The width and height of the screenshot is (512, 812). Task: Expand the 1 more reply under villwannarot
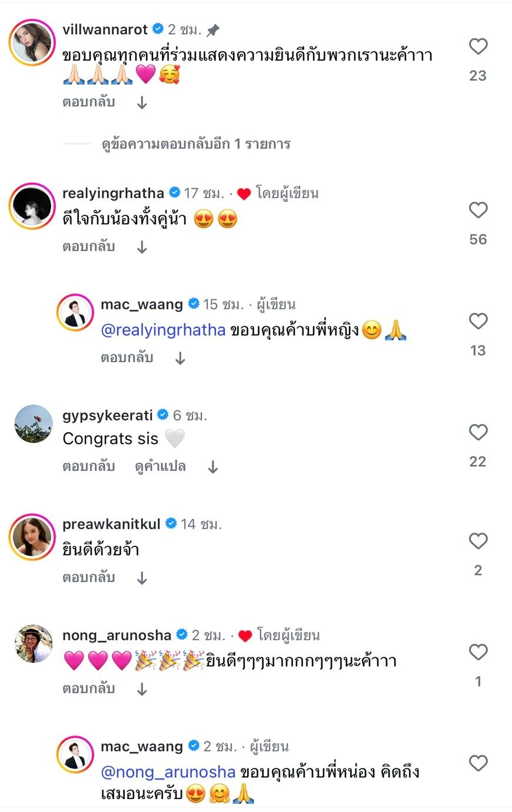tap(196, 144)
